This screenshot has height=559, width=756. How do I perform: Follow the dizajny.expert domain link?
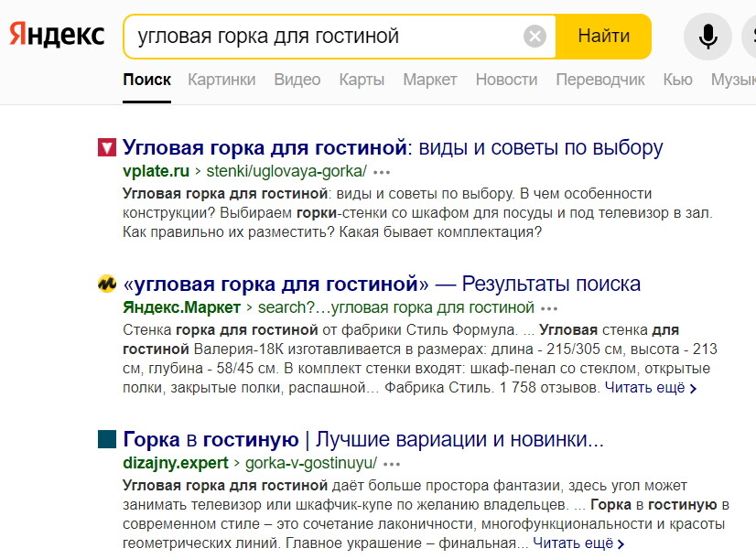pos(176,463)
